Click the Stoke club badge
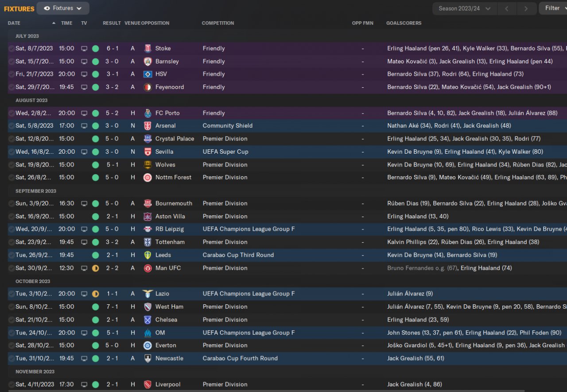 click(148, 49)
